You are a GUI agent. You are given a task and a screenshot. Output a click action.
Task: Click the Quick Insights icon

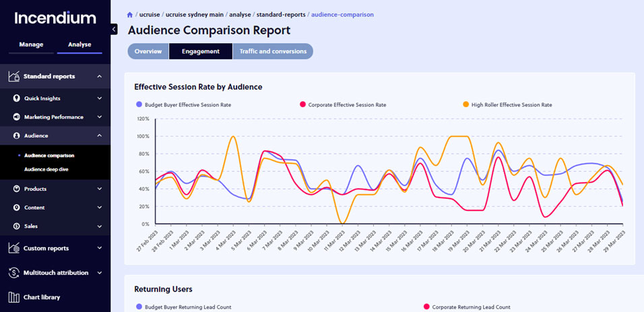click(x=17, y=98)
